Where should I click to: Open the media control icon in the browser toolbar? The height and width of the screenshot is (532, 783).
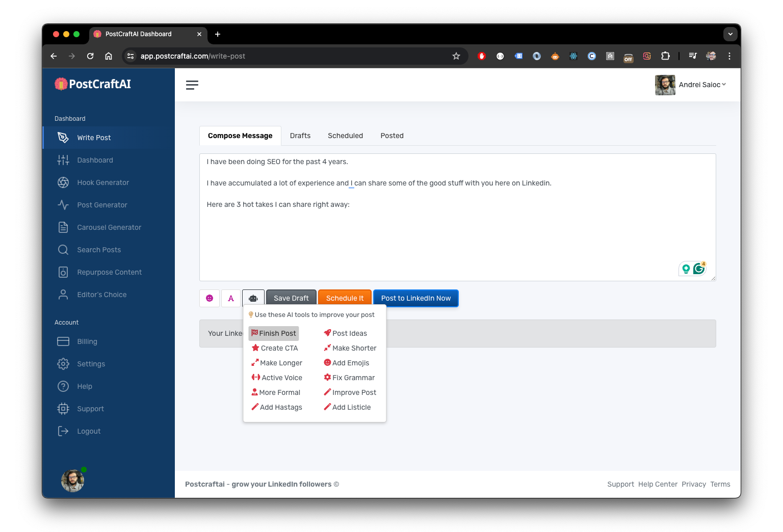coord(693,56)
